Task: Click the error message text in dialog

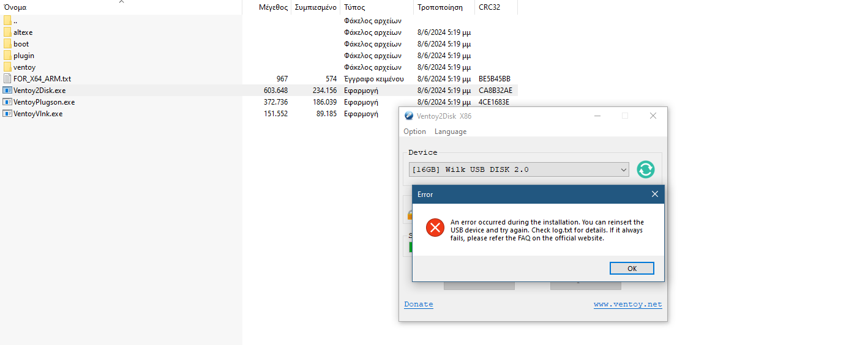Action: pyautogui.click(x=547, y=230)
